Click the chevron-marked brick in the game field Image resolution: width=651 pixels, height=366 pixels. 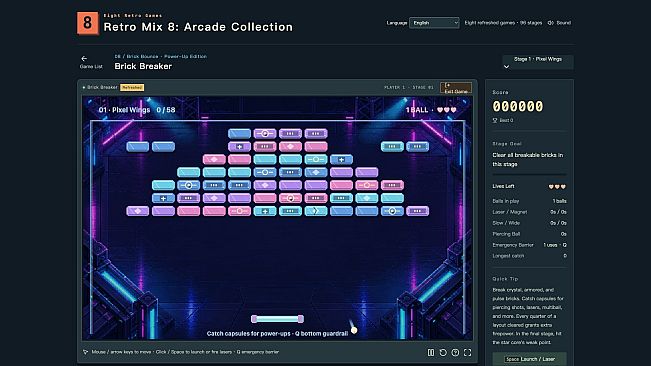click(316, 211)
